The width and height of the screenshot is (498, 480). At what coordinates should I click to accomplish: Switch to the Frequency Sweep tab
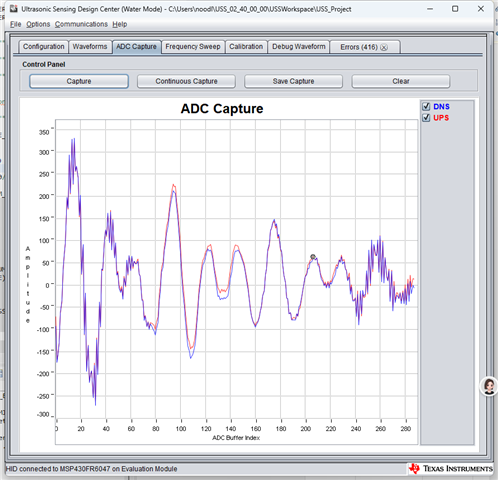[193, 47]
